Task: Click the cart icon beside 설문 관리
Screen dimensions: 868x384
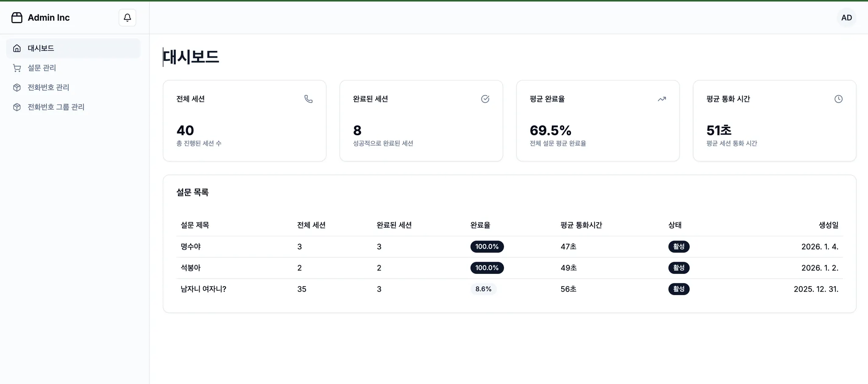Action: pos(17,68)
